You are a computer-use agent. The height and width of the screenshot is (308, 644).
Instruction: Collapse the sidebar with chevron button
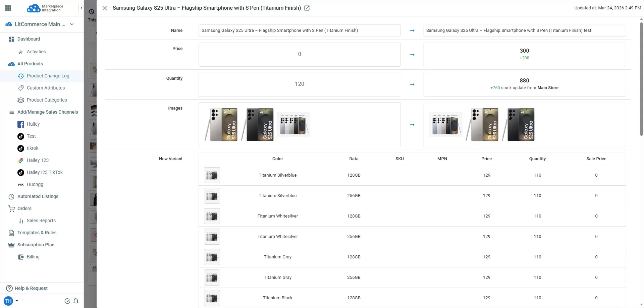pyautogui.click(x=81, y=8)
